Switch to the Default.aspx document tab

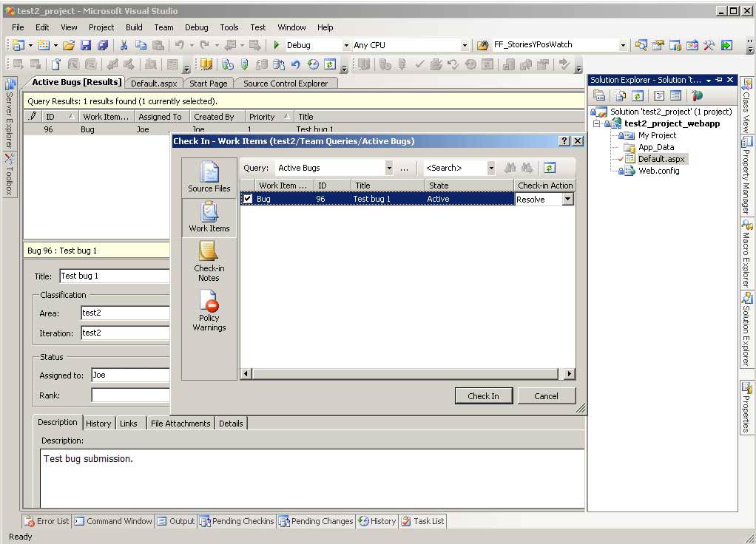coord(155,84)
